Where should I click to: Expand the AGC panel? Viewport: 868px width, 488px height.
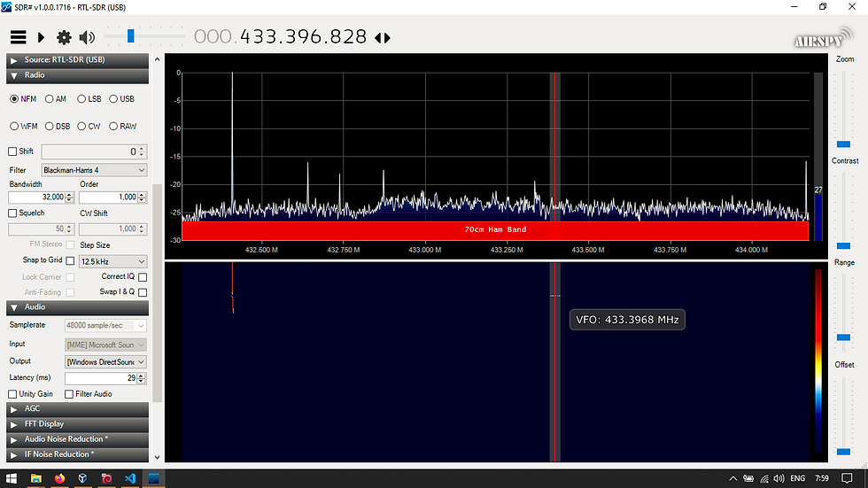point(78,409)
